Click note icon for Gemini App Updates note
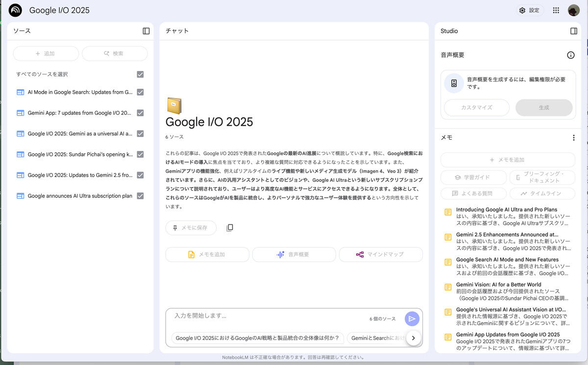588x365 pixels. click(x=447, y=337)
